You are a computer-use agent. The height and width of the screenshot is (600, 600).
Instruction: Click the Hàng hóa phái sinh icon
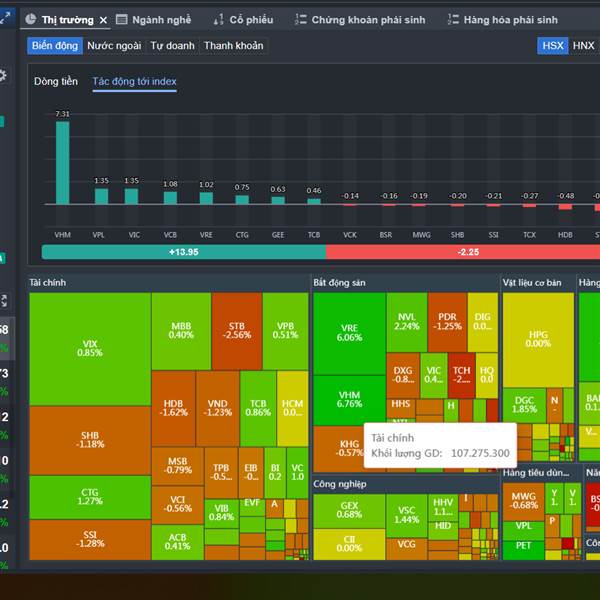click(x=441, y=19)
